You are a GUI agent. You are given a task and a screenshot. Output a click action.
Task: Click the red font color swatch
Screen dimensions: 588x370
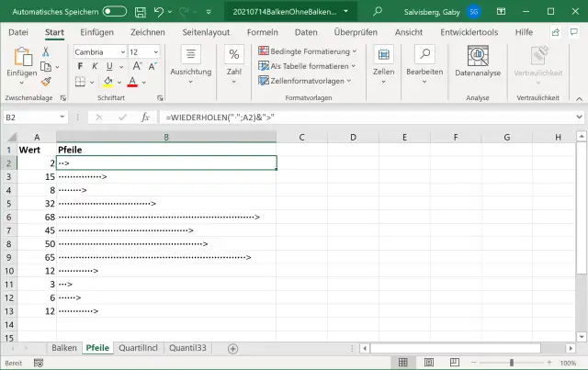coord(131,83)
